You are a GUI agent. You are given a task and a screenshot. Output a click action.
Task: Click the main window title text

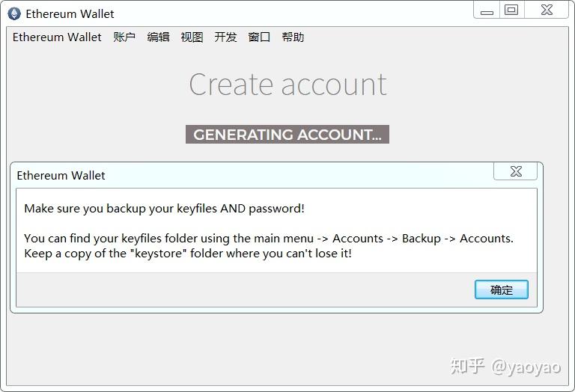pos(70,14)
